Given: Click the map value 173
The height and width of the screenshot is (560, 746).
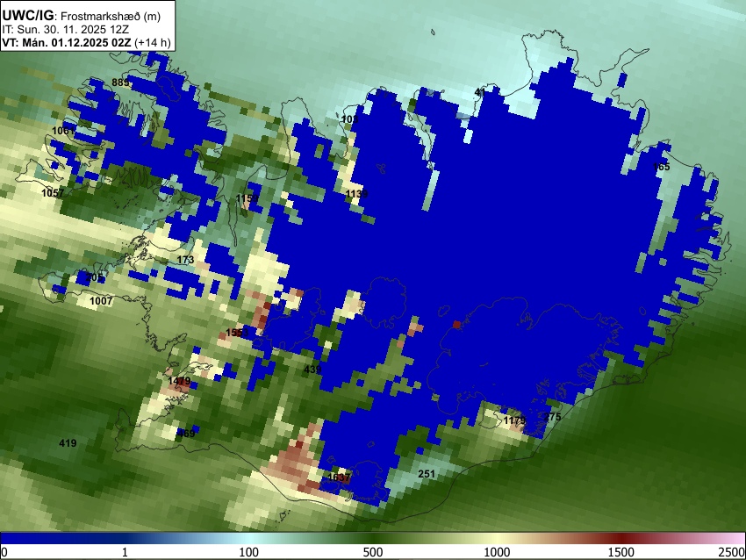Looking at the screenshot, I should (x=185, y=260).
